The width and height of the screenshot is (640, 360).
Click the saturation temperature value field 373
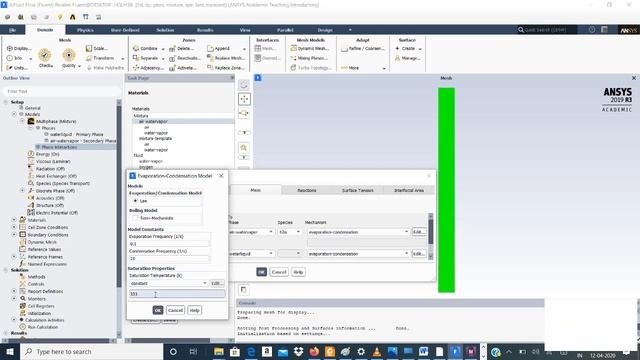tap(177, 294)
